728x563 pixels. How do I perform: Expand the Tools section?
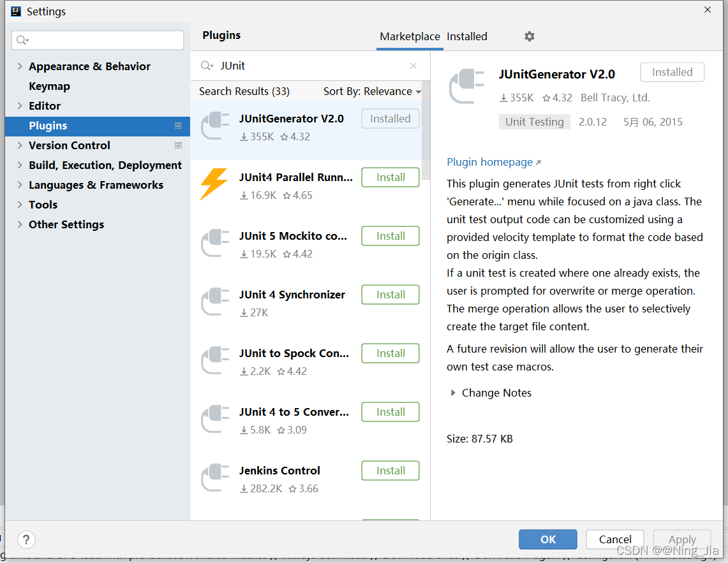pos(20,205)
